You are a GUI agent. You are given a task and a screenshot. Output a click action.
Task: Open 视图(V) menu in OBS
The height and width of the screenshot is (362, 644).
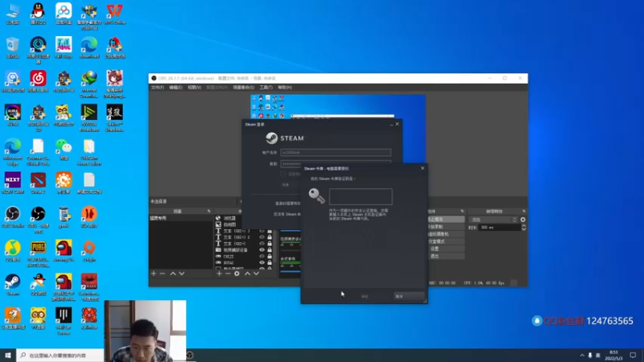(194, 88)
